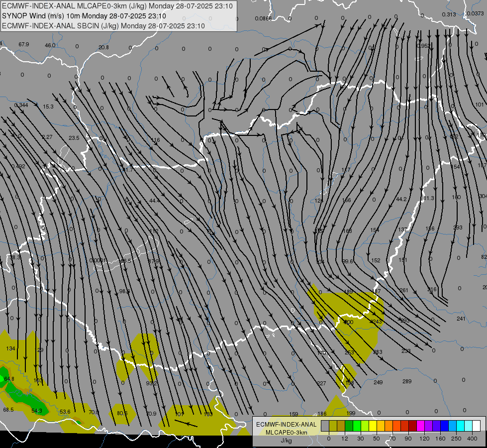Click the legend tick label 30
The height and width of the screenshot is (448, 487).
click(x=361, y=439)
